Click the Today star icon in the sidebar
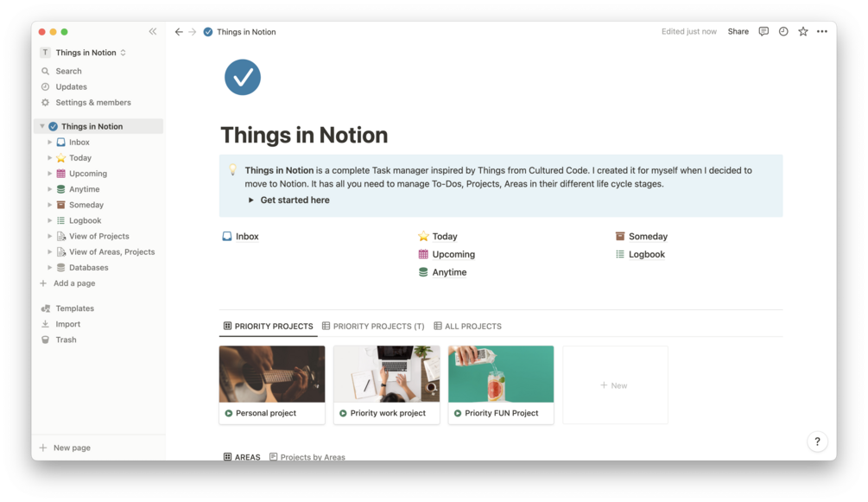The width and height of the screenshot is (868, 502). pyautogui.click(x=61, y=158)
